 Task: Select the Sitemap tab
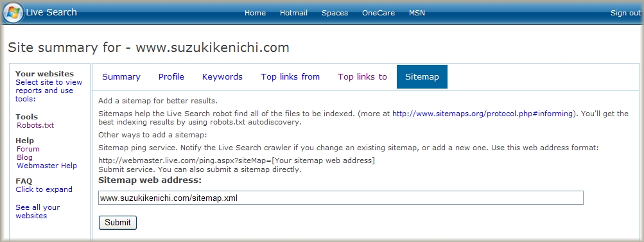tap(422, 77)
